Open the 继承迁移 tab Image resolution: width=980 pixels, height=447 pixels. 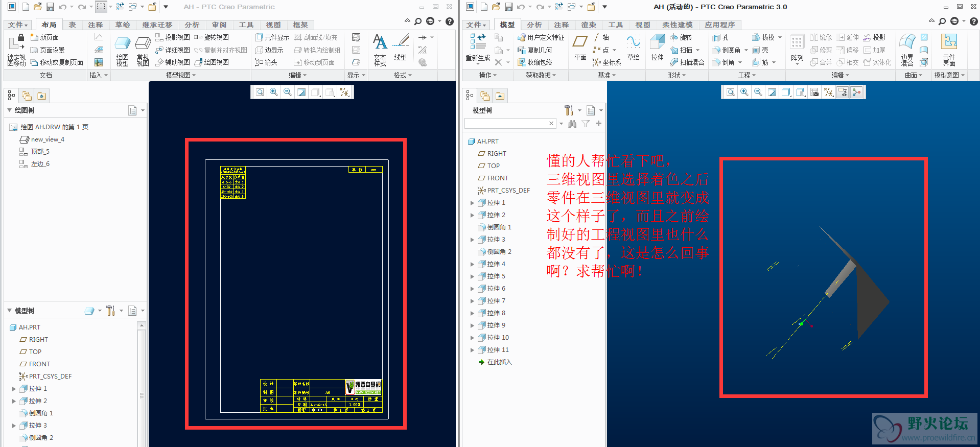point(157,25)
